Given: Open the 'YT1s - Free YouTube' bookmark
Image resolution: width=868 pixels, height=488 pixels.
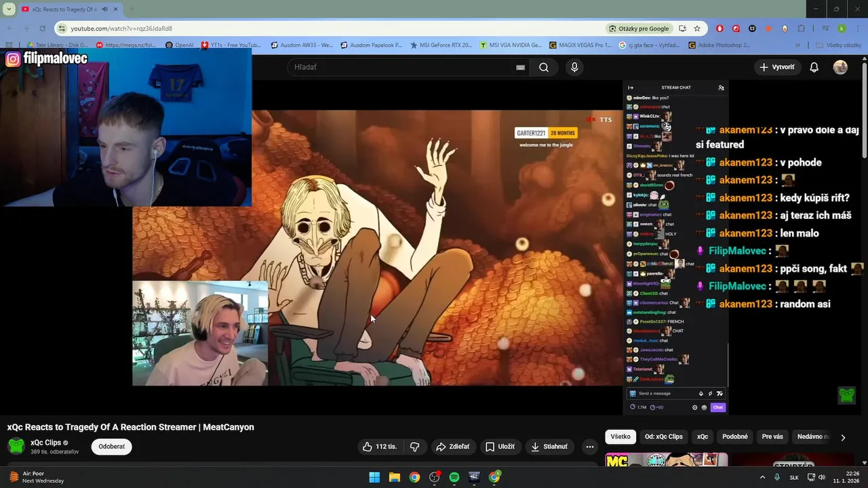Looking at the screenshot, I should [231, 45].
